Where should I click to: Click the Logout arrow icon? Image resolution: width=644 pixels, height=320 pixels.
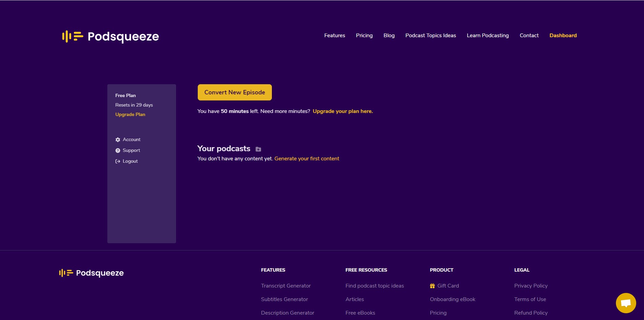coord(118,161)
